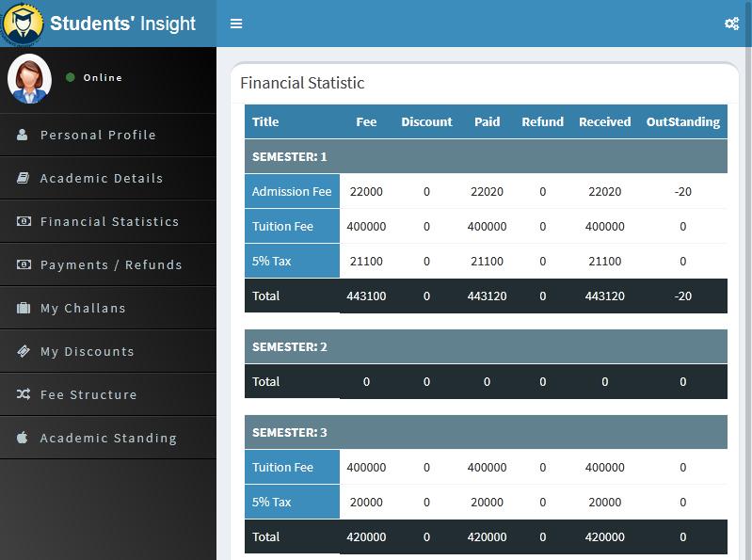Click the Academic Details book icon

[23, 178]
